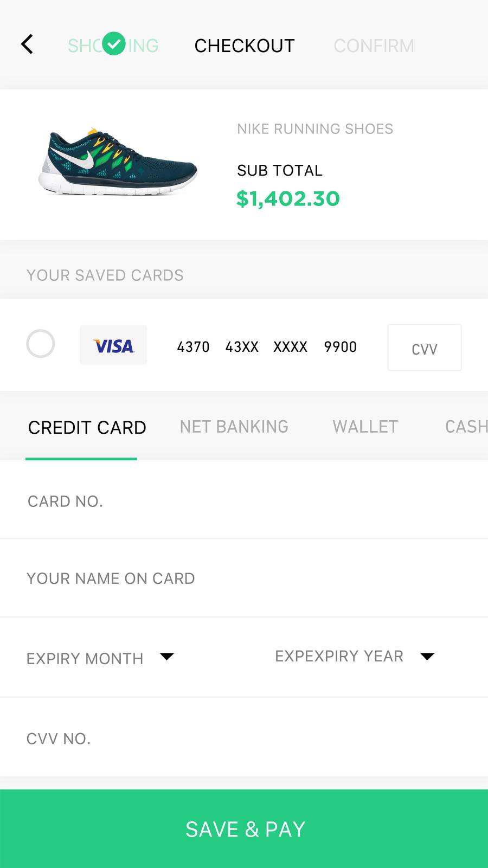Select the Credit Card tab
Screen dimensions: 488x868
pyautogui.click(x=87, y=428)
